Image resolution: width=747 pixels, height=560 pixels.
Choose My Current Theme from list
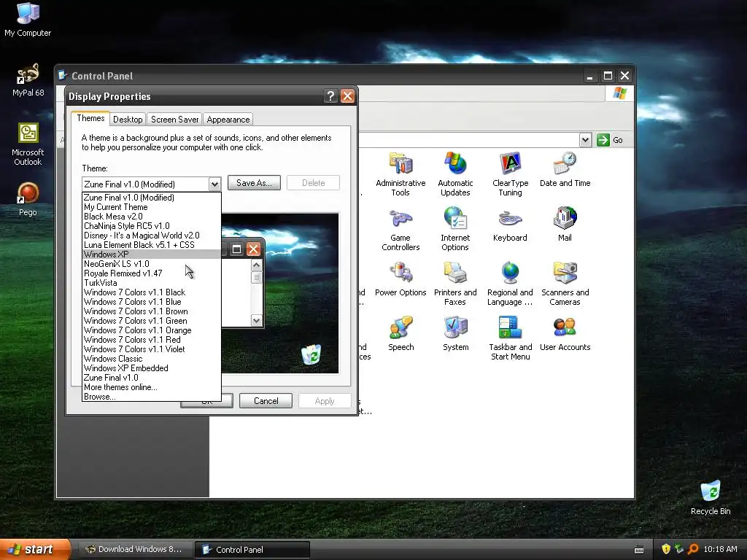[x=152, y=207]
